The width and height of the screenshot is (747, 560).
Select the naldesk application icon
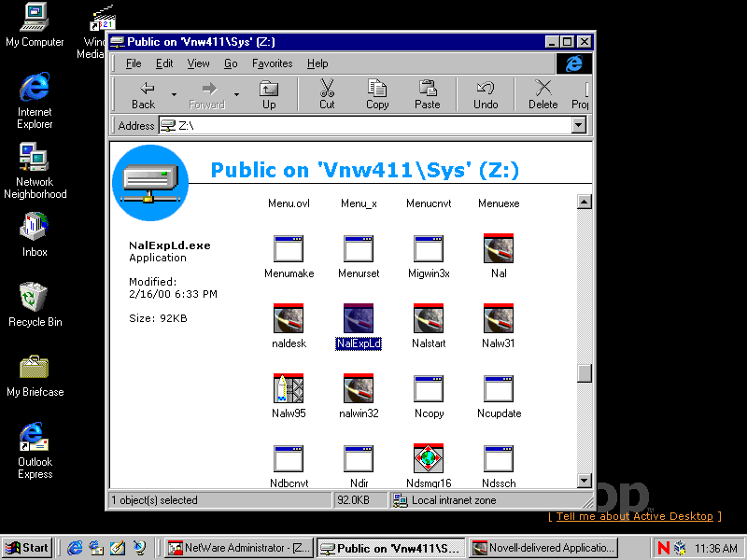[x=289, y=318]
